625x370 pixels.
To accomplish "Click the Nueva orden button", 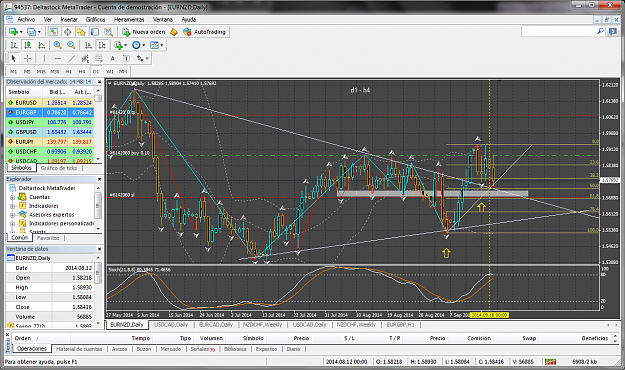I will pos(144,32).
